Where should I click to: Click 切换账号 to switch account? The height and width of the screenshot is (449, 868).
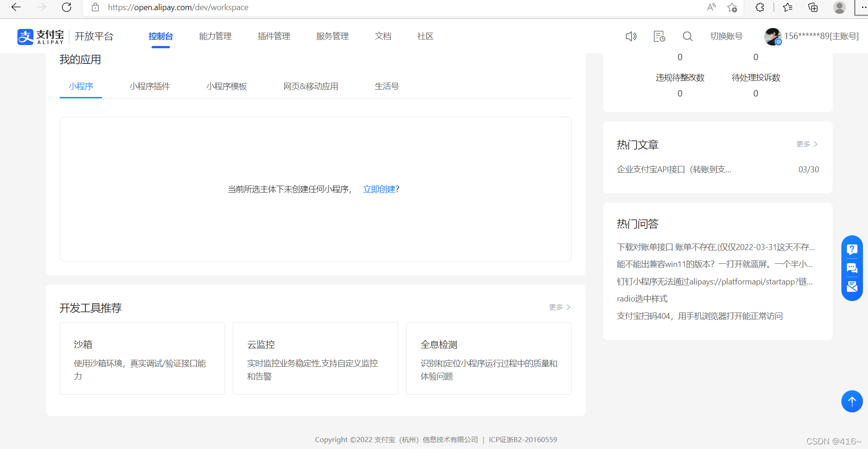click(x=726, y=36)
